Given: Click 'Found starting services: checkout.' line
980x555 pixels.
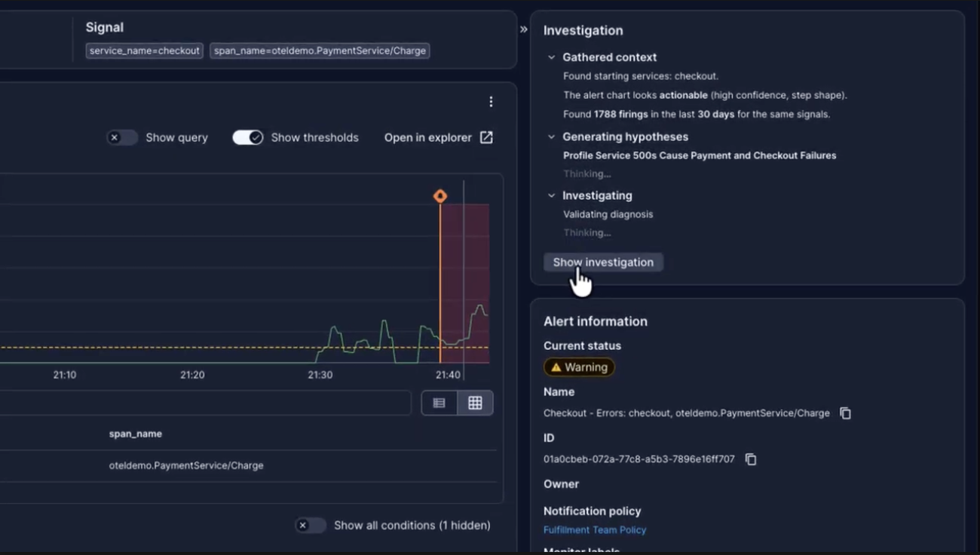Looking at the screenshot, I should 641,76.
